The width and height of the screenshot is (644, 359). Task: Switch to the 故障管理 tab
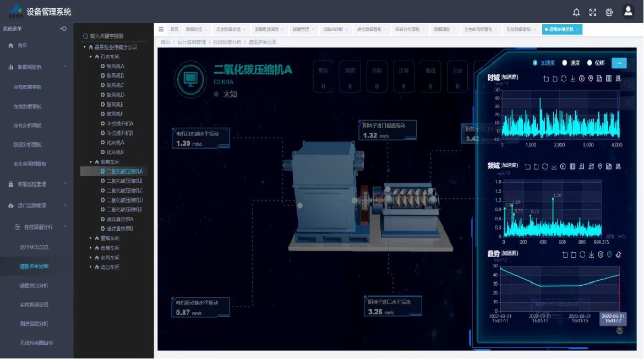pos(301,29)
